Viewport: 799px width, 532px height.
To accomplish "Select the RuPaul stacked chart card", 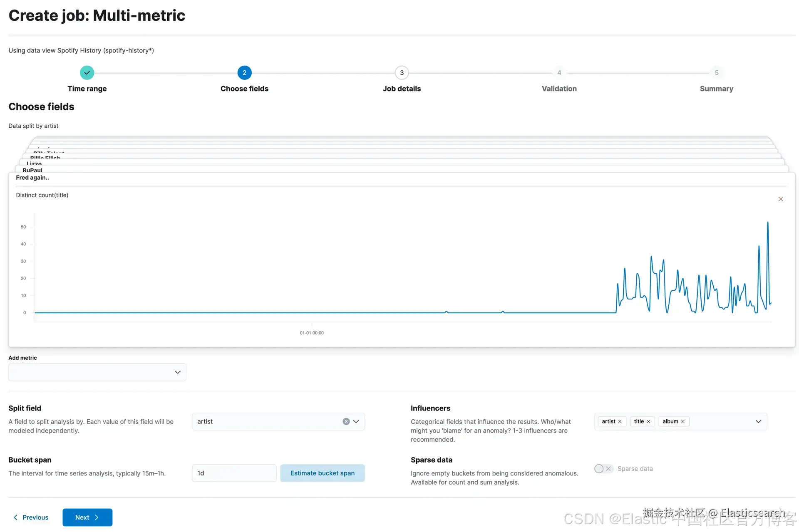I will click(32, 170).
